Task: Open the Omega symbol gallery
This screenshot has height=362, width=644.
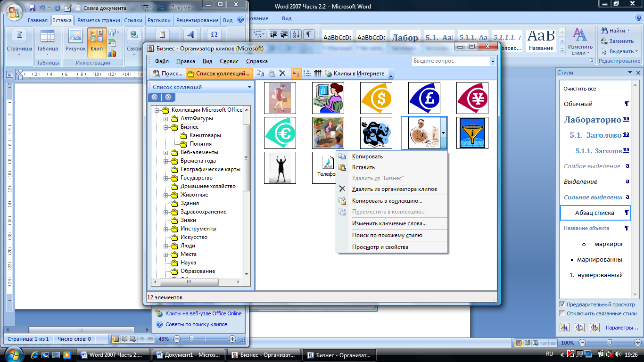Action: 214,35
